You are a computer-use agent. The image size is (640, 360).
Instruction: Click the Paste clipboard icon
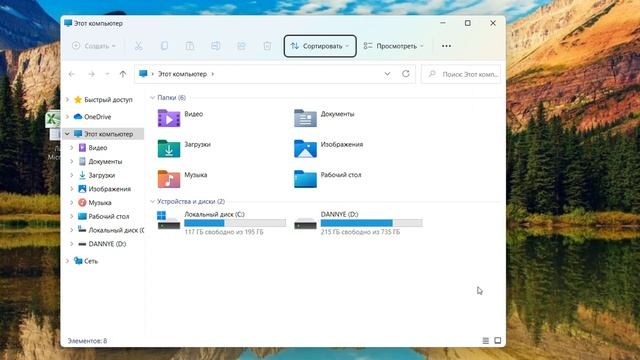tap(190, 46)
